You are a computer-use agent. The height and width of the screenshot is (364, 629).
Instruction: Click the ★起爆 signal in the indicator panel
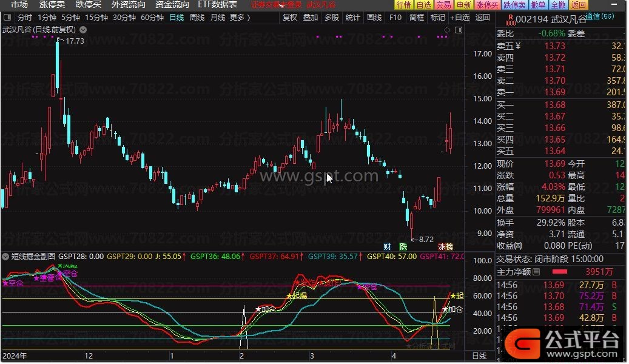point(297,296)
